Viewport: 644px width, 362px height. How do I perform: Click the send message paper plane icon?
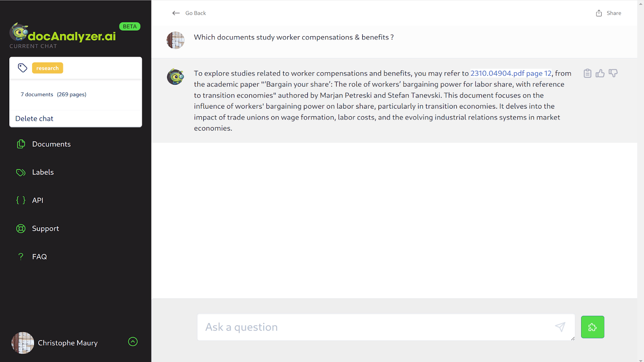pyautogui.click(x=560, y=327)
